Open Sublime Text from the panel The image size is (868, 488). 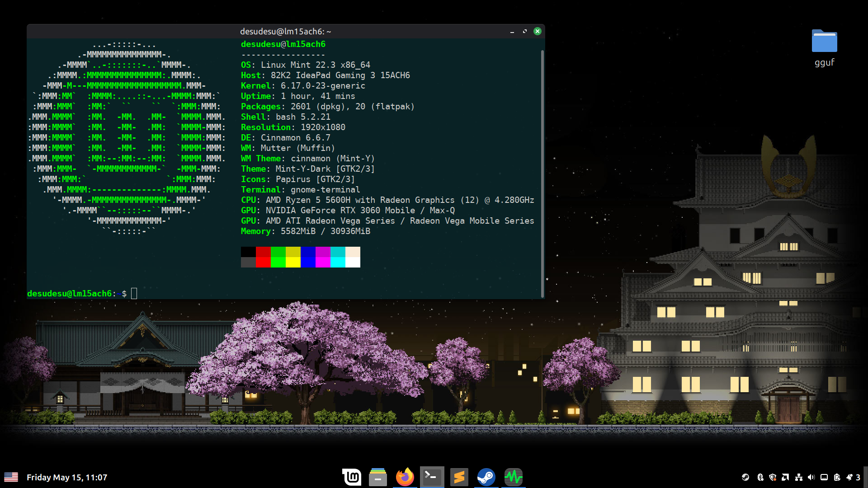[459, 477]
